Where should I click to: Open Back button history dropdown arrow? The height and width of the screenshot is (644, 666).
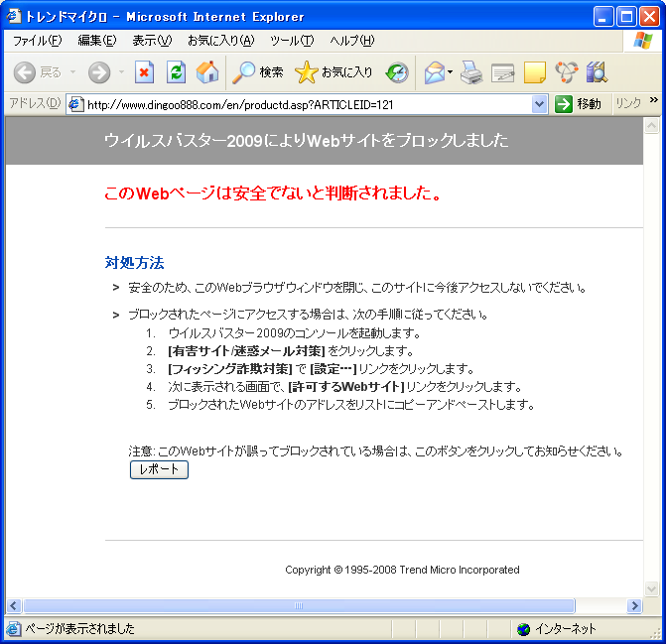click(73, 72)
